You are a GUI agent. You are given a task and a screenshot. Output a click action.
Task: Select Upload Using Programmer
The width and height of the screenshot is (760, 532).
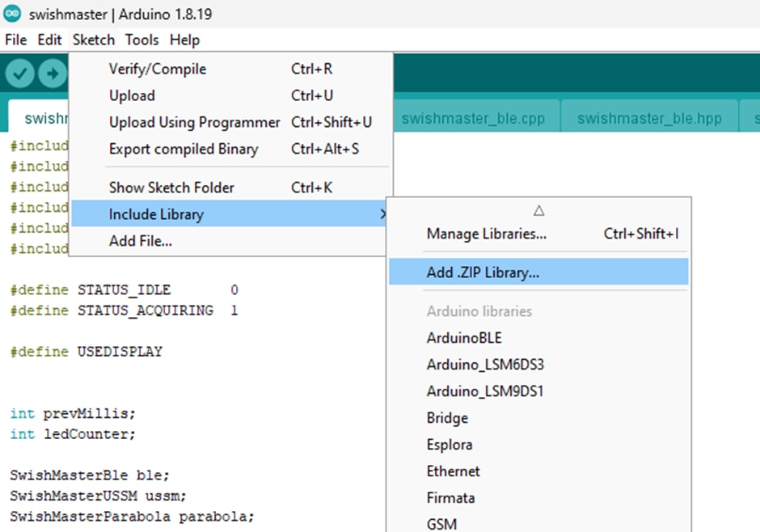pos(230,122)
